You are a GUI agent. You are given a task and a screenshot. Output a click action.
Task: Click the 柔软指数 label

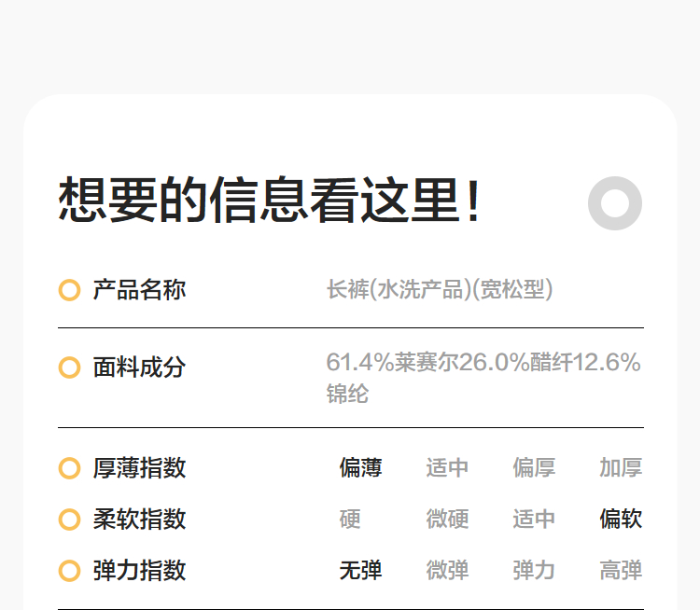click(139, 520)
